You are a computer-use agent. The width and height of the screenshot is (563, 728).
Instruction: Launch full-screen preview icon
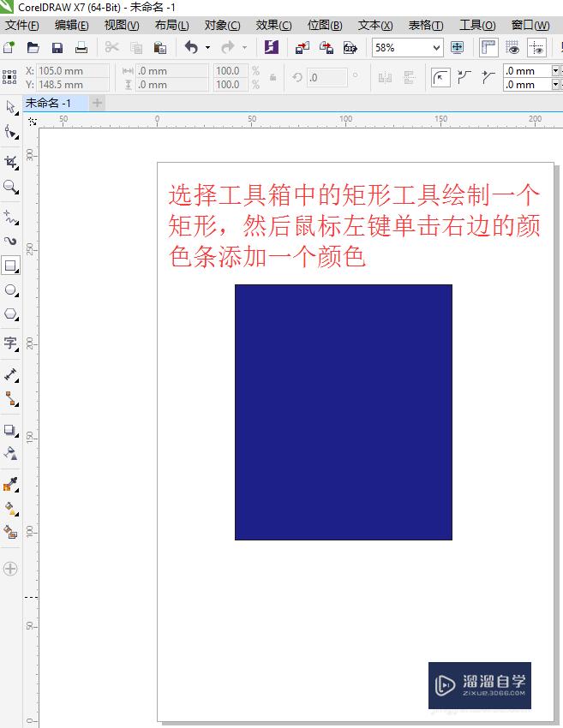tap(457, 47)
